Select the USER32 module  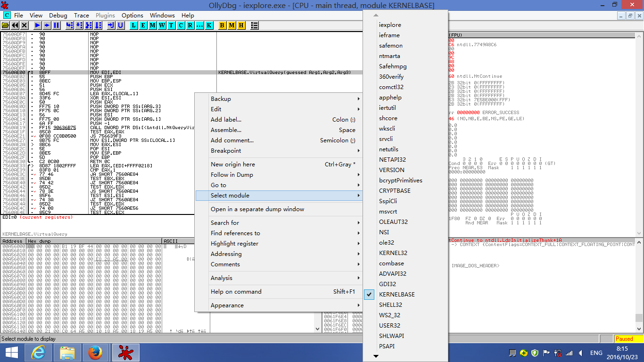[x=405, y=326]
